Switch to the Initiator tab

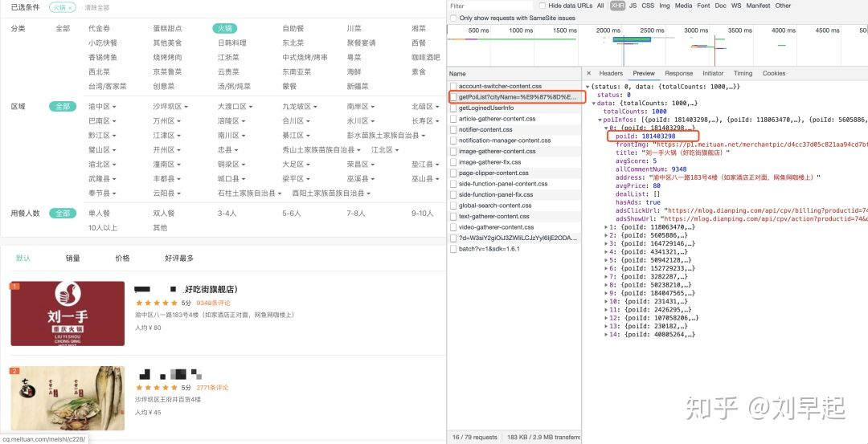point(713,73)
